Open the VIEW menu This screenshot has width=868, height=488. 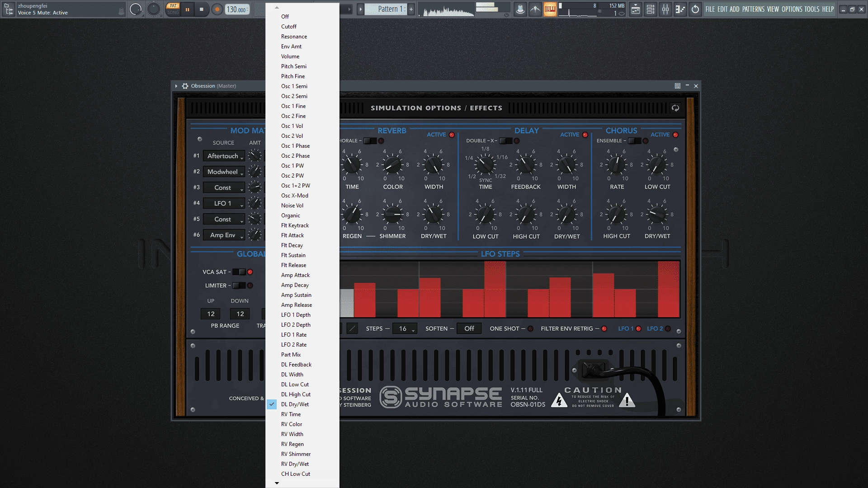click(x=773, y=9)
